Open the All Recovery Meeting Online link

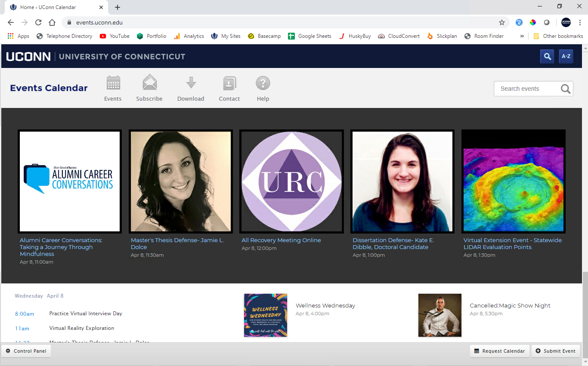(x=281, y=240)
